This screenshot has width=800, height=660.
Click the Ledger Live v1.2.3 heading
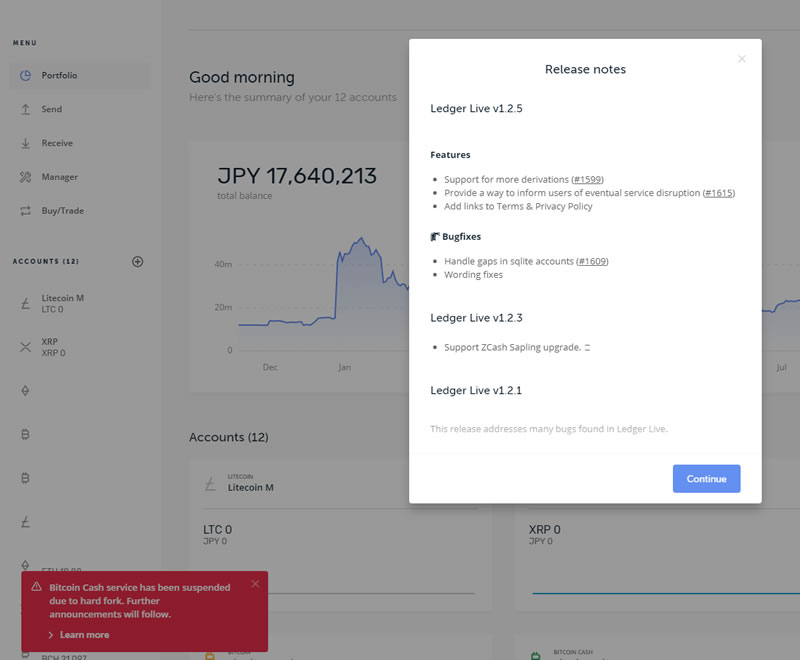click(476, 318)
